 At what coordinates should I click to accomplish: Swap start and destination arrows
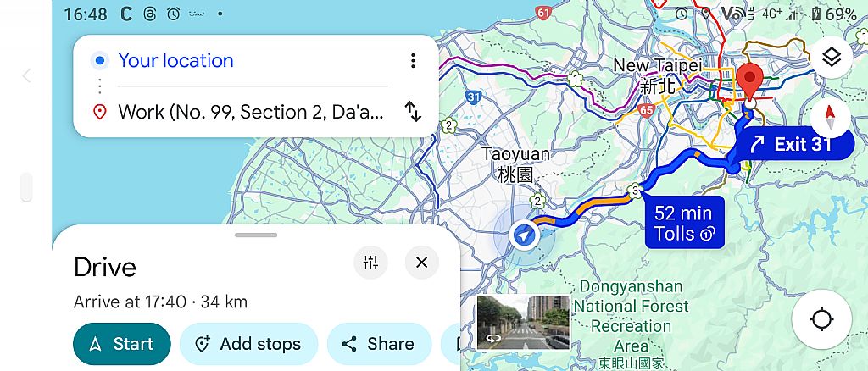click(413, 112)
